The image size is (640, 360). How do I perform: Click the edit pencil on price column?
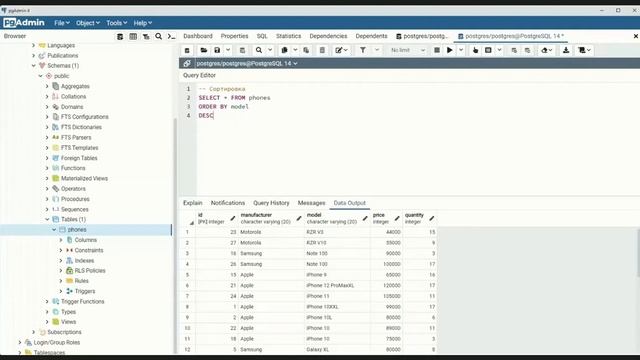(397, 218)
